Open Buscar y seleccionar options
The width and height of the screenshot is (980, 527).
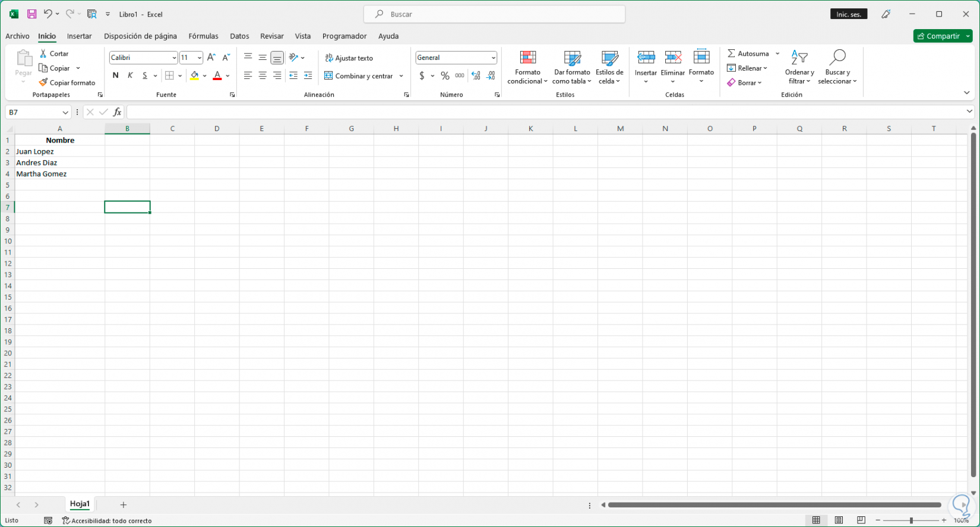(837, 67)
